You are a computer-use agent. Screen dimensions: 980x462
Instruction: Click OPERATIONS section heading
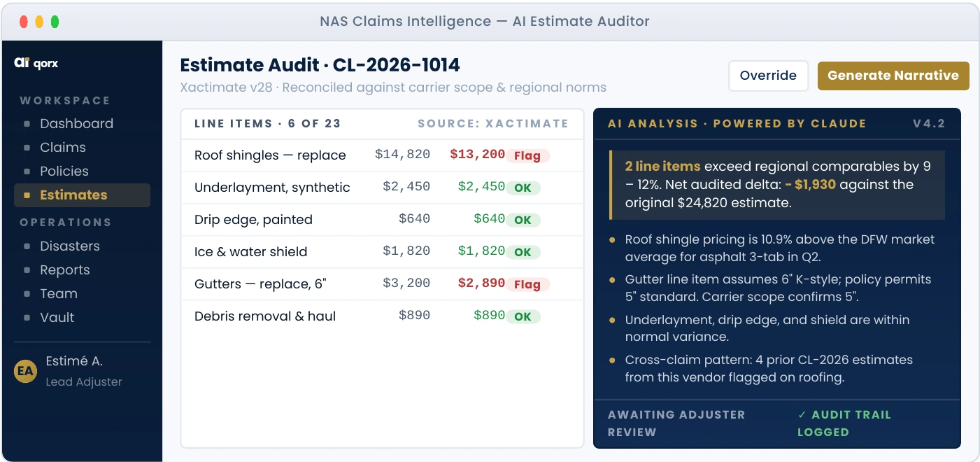click(x=66, y=223)
